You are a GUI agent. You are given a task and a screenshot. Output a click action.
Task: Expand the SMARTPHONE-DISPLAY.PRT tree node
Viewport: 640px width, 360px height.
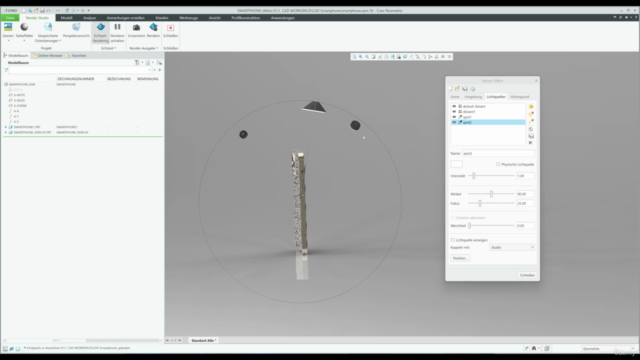(x=6, y=133)
